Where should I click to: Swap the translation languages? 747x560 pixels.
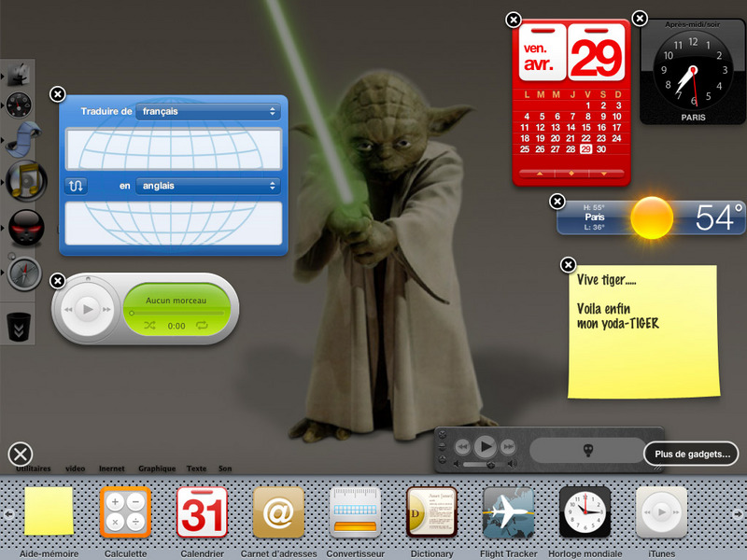coord(76,186)
